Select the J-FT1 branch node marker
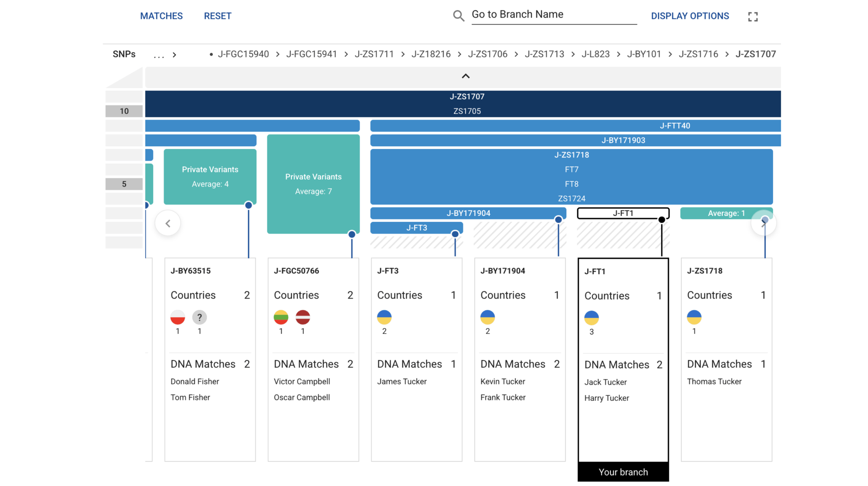868x486 pixels. [x=661, y=220]
